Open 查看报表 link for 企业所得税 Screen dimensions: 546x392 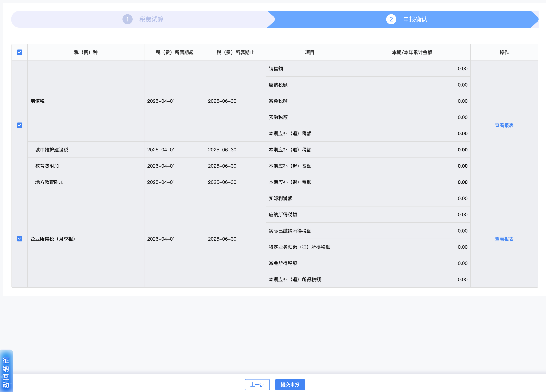(x=504, y=239)
